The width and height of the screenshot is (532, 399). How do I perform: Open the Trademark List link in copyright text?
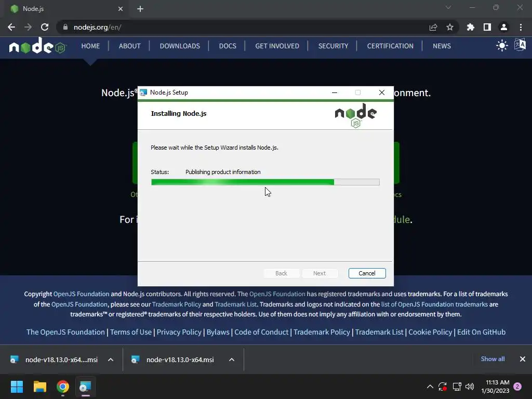point(235,304)
